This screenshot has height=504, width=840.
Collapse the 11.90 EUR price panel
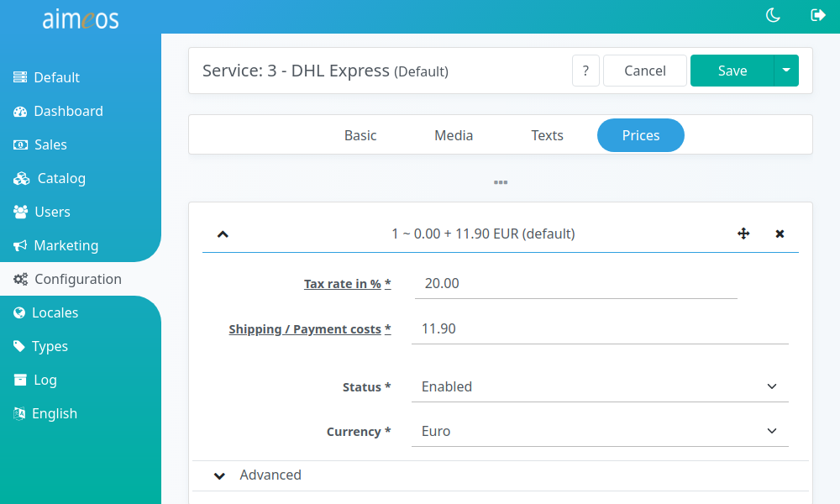[x=223, y=234]
